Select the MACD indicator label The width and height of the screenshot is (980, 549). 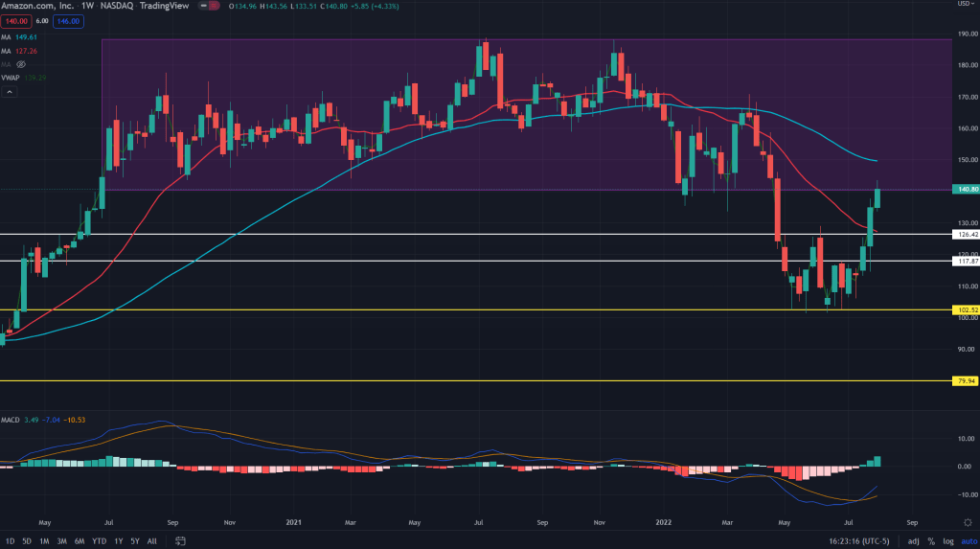coord(11,420)
